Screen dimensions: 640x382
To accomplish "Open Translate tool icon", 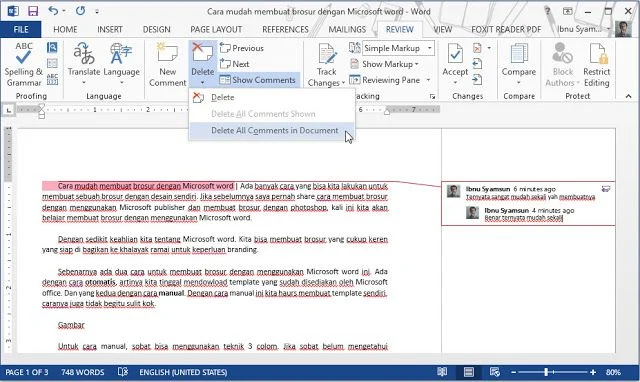I will pos(84,54).
